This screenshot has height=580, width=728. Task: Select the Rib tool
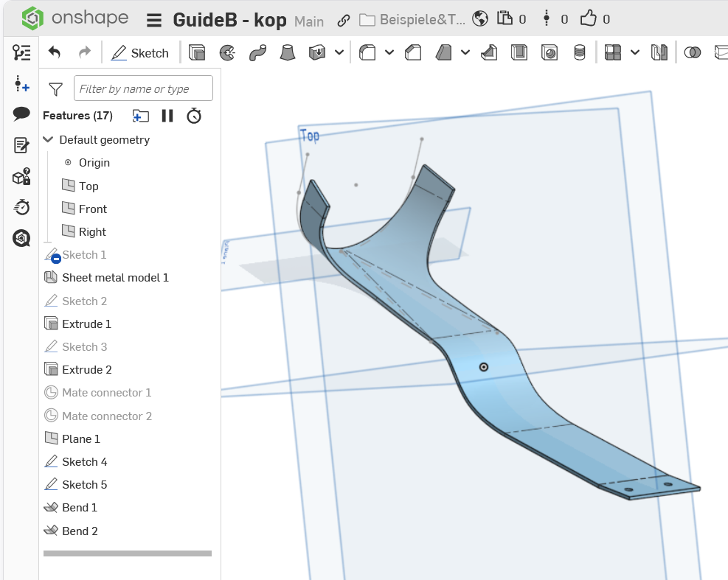click(488, 52)
